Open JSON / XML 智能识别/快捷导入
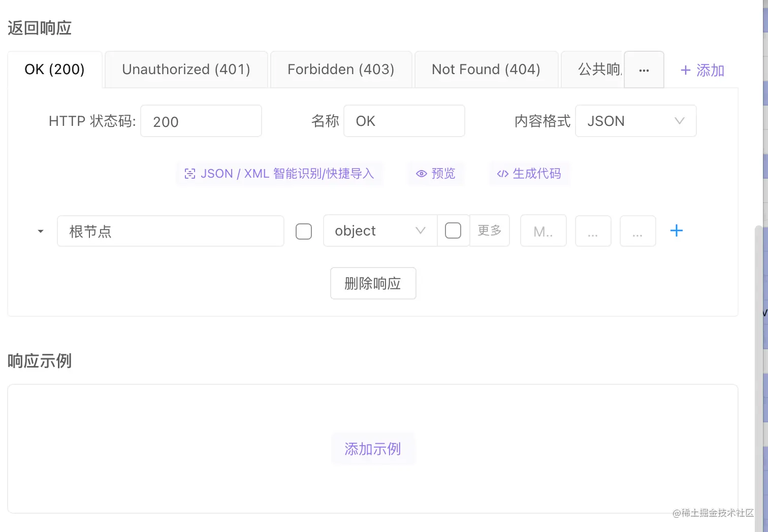This screenshot has height=532, width=768. click(x=279, y=174)
